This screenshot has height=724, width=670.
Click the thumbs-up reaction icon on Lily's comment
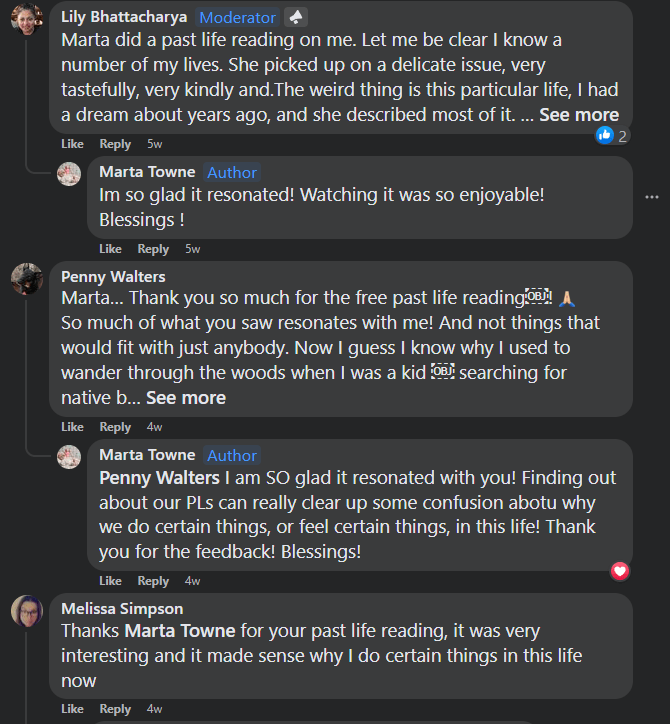coord(604,135)
